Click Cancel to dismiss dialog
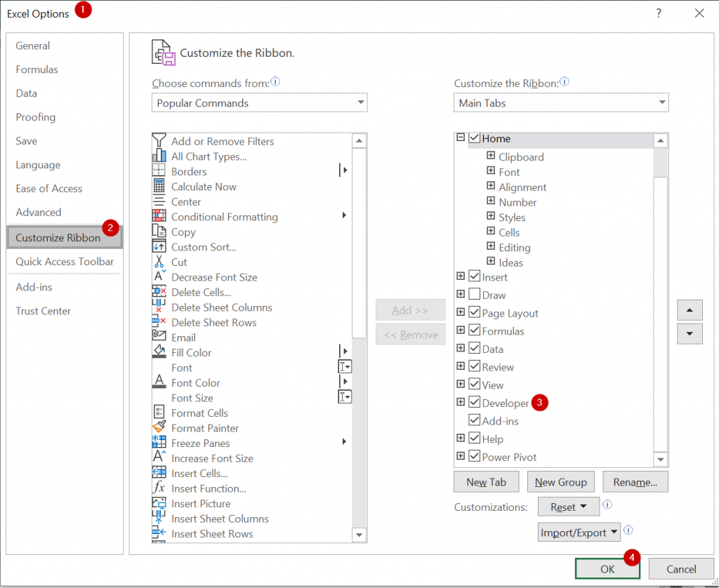The height and width of the screenshot is (588, 719). (681, 569)
